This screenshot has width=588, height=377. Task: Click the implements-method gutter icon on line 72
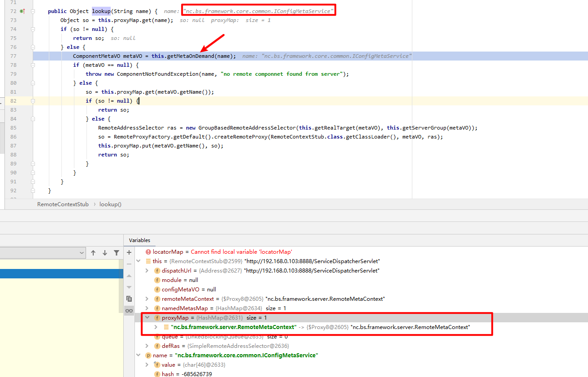point(22,11)
